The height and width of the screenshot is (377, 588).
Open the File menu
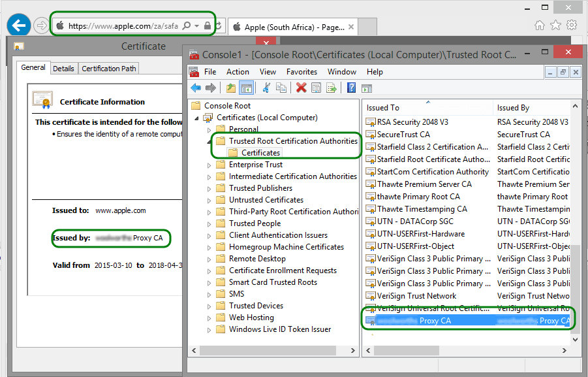point(210,72)
